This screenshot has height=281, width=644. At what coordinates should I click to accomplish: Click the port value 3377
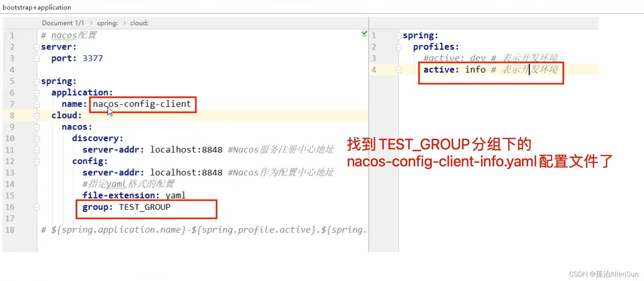click(x=93, y=58)
